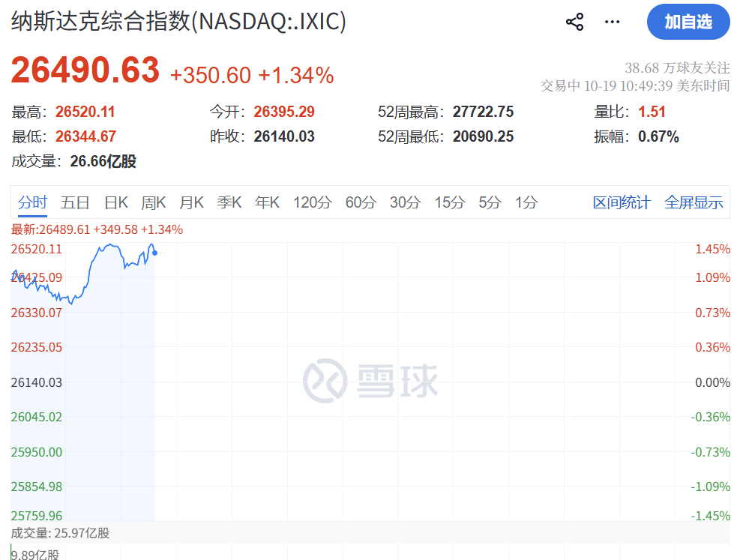Click the 38.68 万球友关注 text
Image resolution: width=749 pixels, height=560 pixels.
coord(677,68)
